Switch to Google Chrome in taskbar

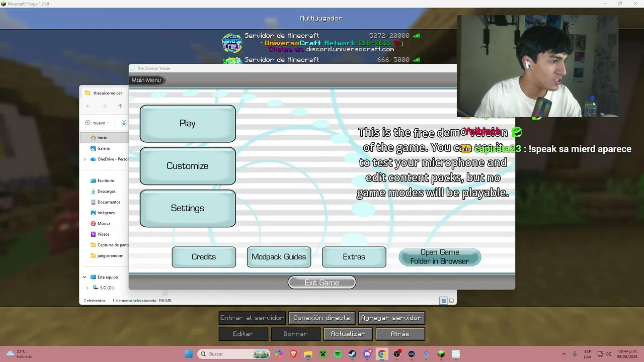click(x=382, y=354)
